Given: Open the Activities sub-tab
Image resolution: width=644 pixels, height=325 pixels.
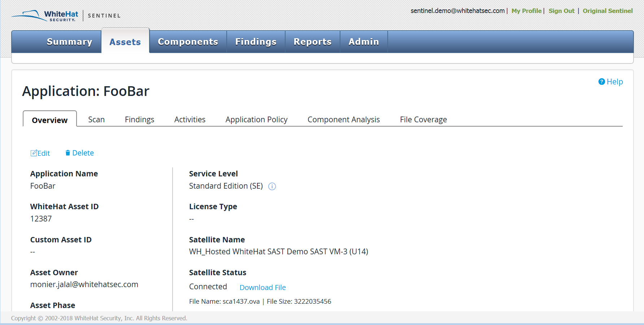Looking at the screenshot, I should tap(190, 119).
